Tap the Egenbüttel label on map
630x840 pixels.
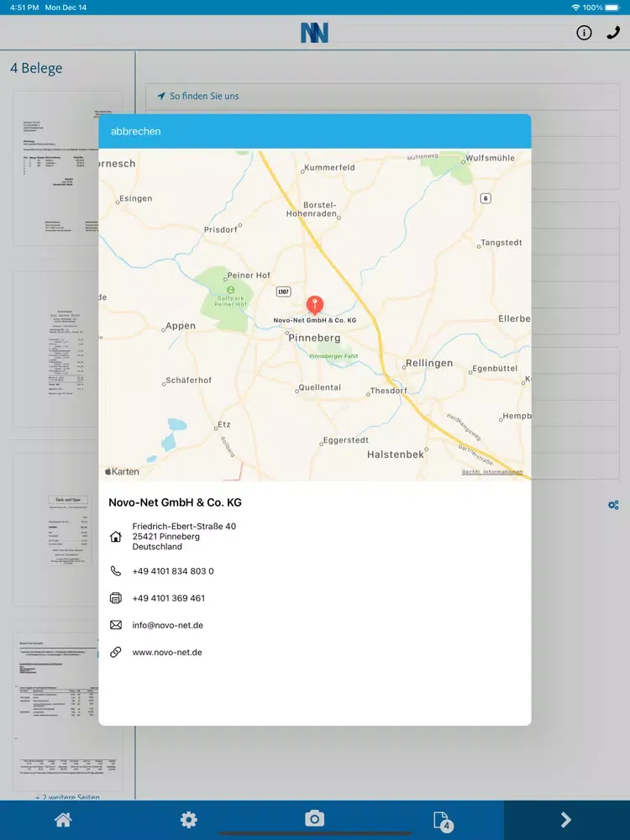(495, 369)
